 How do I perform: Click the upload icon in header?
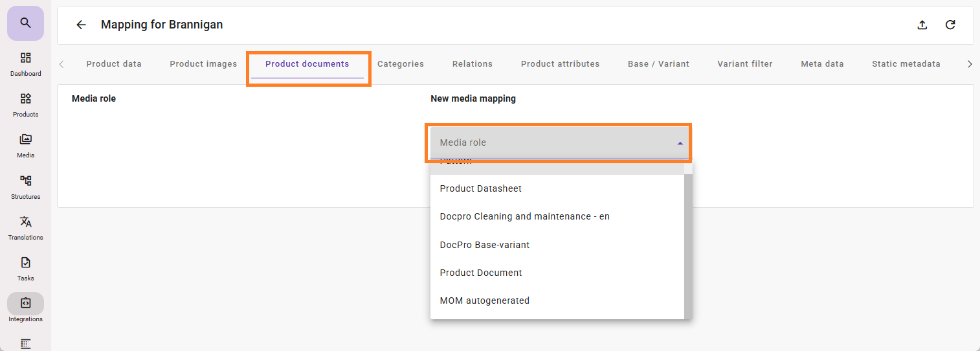(x=922, y=25)
